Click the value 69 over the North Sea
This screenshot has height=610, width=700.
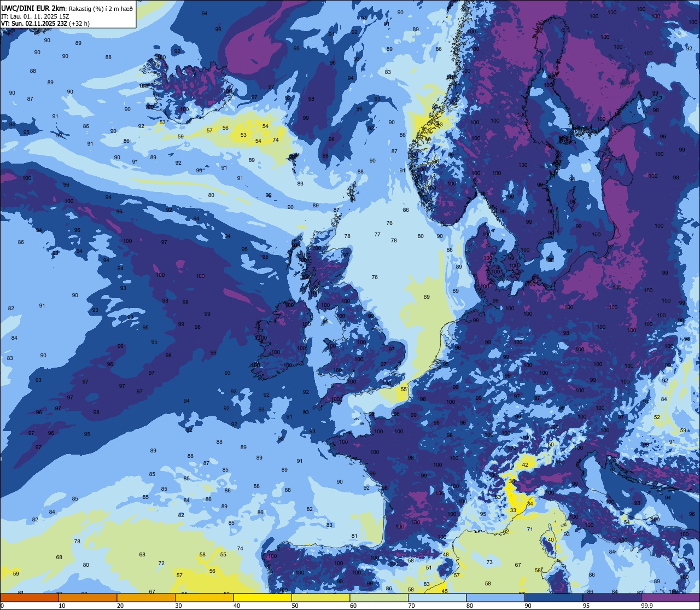coord(427,297)
